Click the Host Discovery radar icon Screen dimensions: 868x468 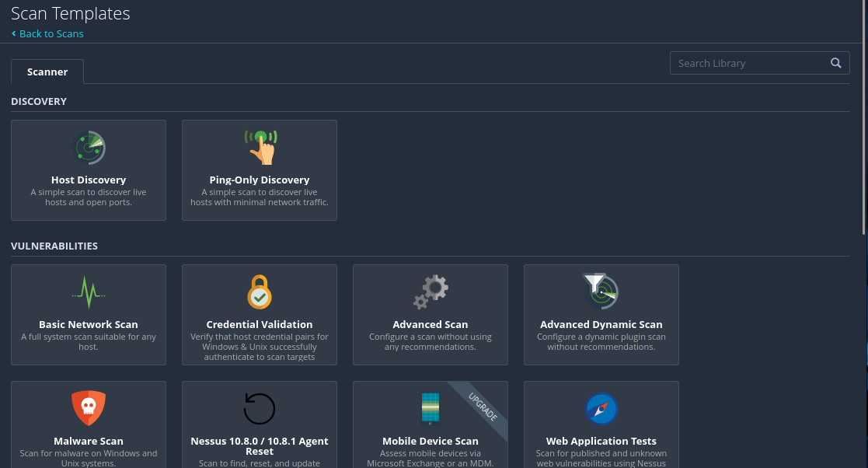(89, 148)
